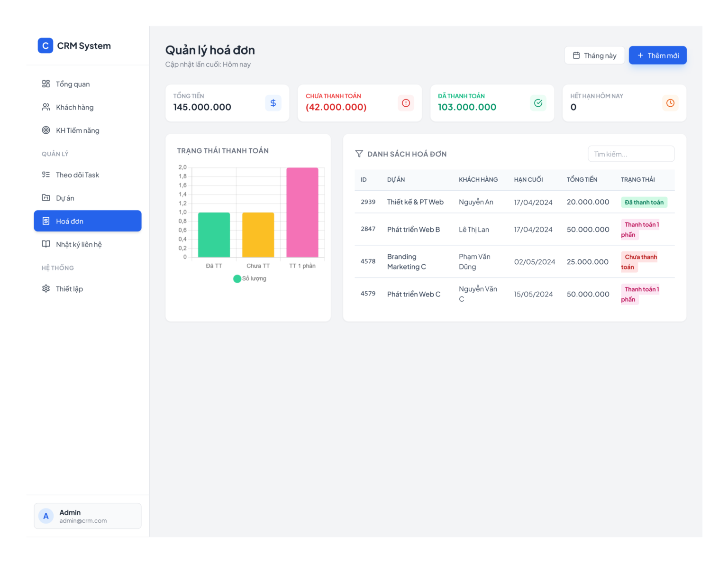The height and width of the screenshot is (563, 728).
Task: Click the pink TT 1 phần chart bar
Action: click(302, 212)
